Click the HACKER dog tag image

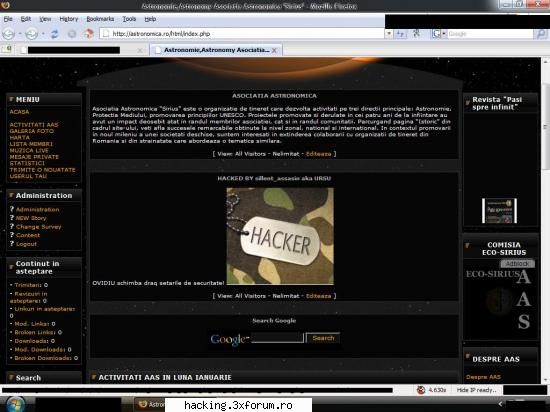click(280, 236)
